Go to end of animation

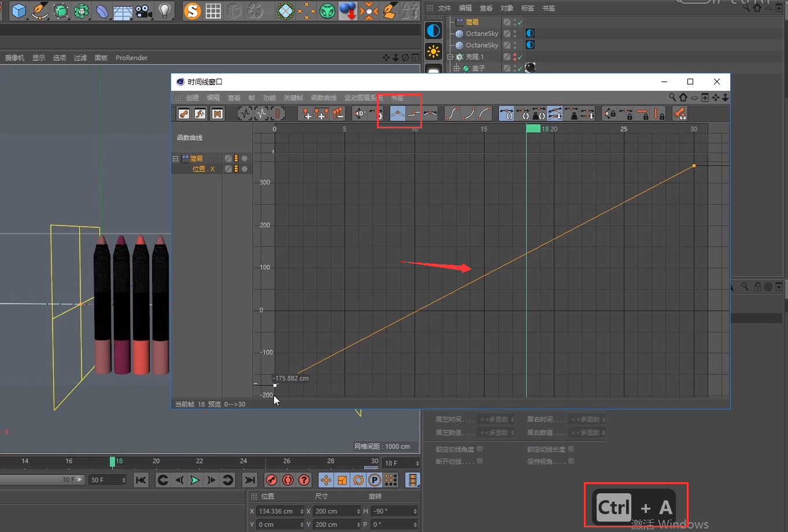pos(250,480)
